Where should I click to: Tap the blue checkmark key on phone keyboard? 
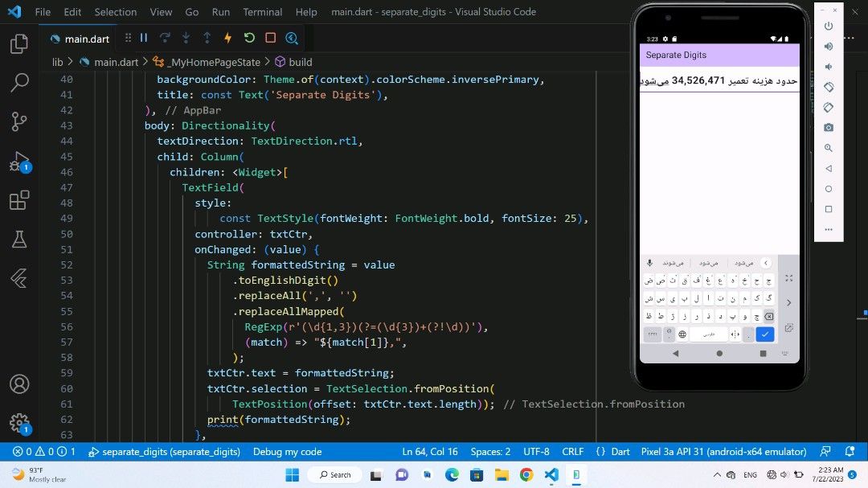pos(764,334)
